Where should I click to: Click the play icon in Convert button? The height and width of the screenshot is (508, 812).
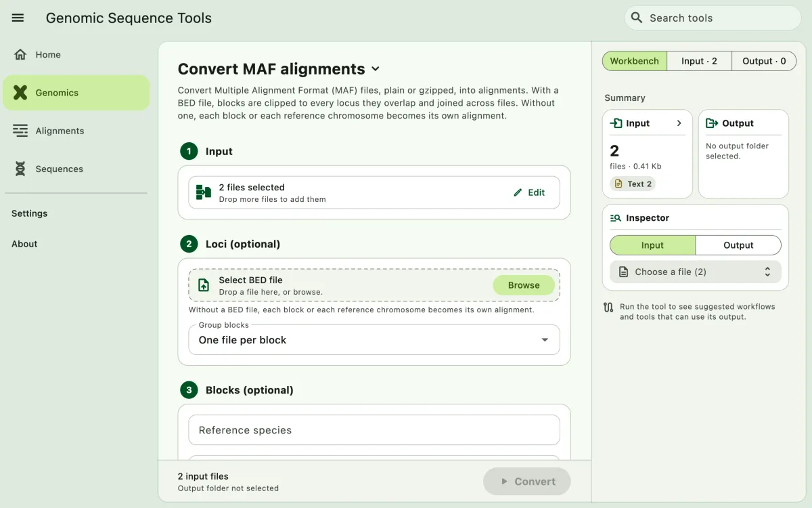tap(504, 482)
